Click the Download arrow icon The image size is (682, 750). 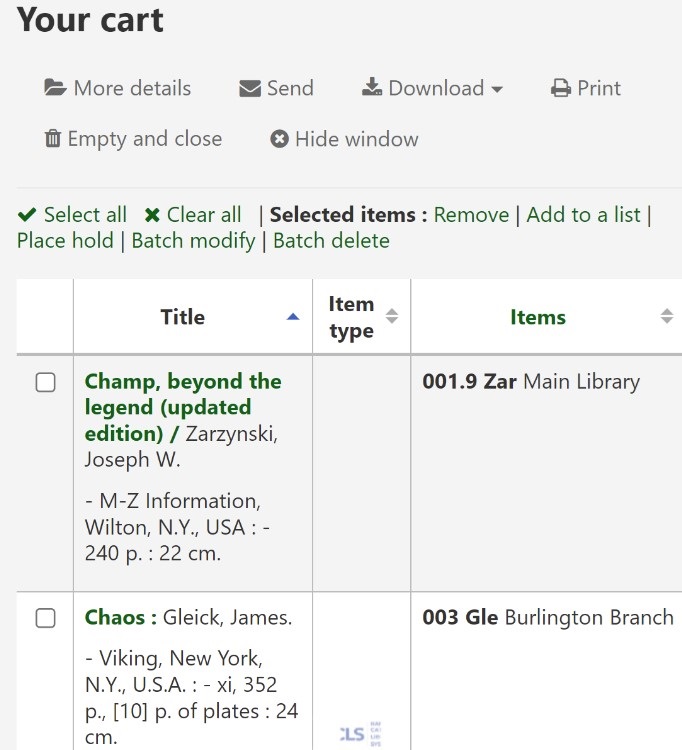tap(372, 88)
